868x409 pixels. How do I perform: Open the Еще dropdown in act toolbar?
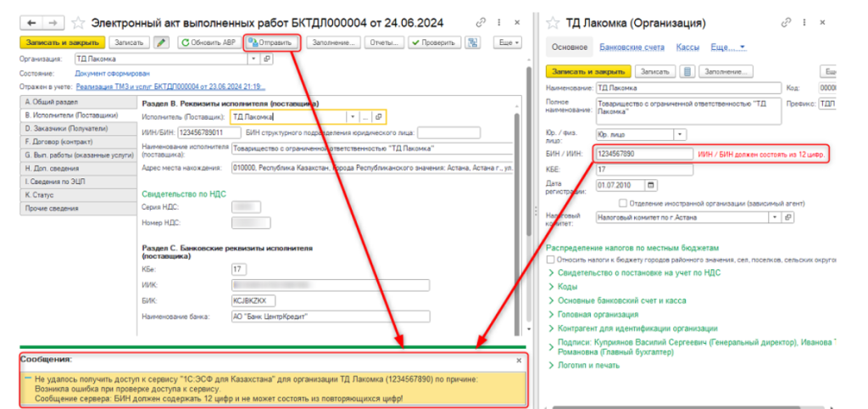[509, 42]
